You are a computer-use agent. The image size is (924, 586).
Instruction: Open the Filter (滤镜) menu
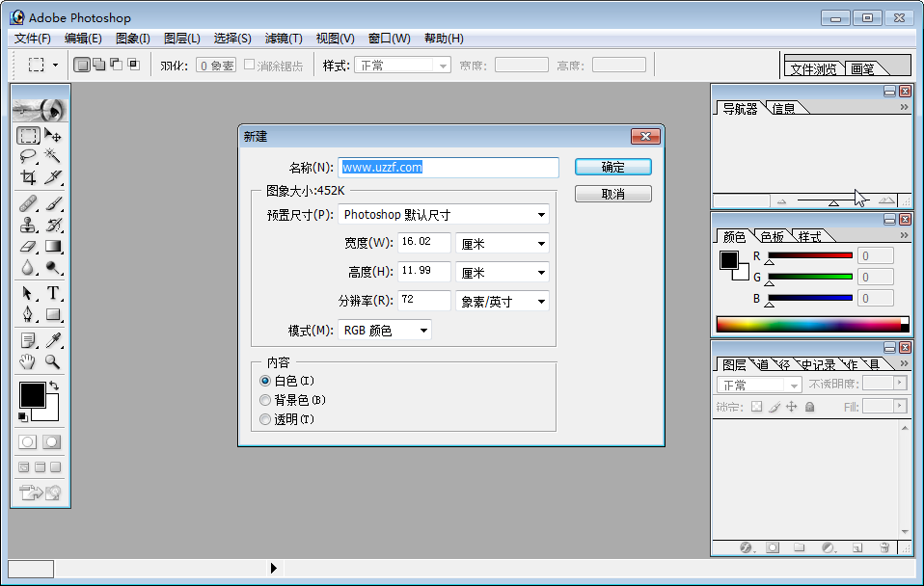point(284,39)
